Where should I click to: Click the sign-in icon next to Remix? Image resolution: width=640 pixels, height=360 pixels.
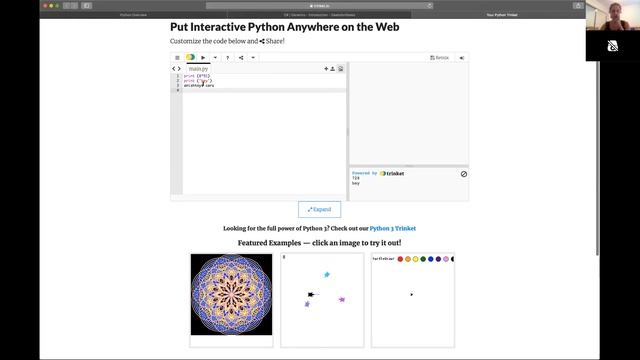point(462,58)
